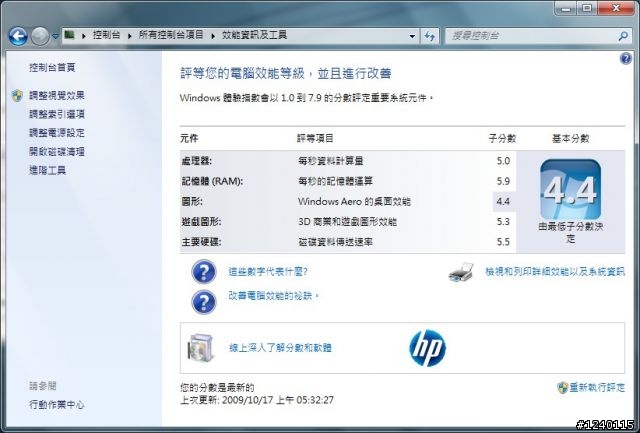
Task: Open 改善電腦效能的祕訣 link
Action: pyautogui.click(x=273, y=296)
